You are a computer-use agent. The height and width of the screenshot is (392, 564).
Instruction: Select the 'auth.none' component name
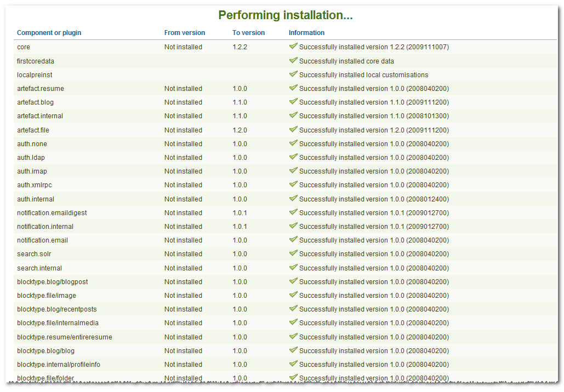click(32, 144)
